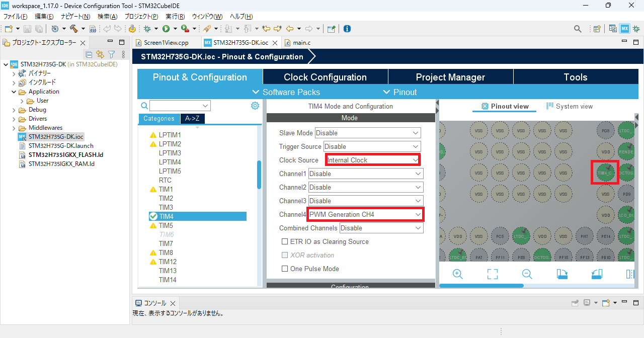
Task: Switch to Project Manager tab
Action: [450, 77]
